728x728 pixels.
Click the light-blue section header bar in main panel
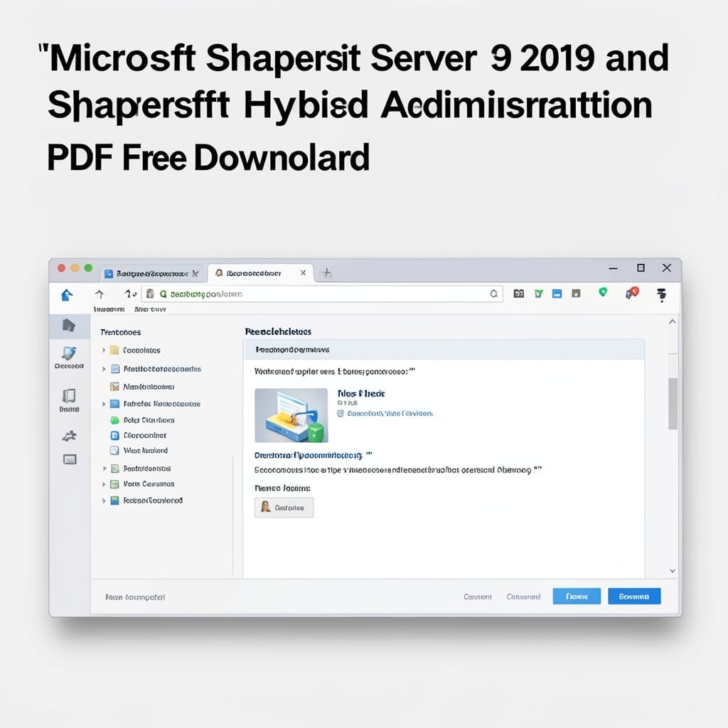[444, 350]
